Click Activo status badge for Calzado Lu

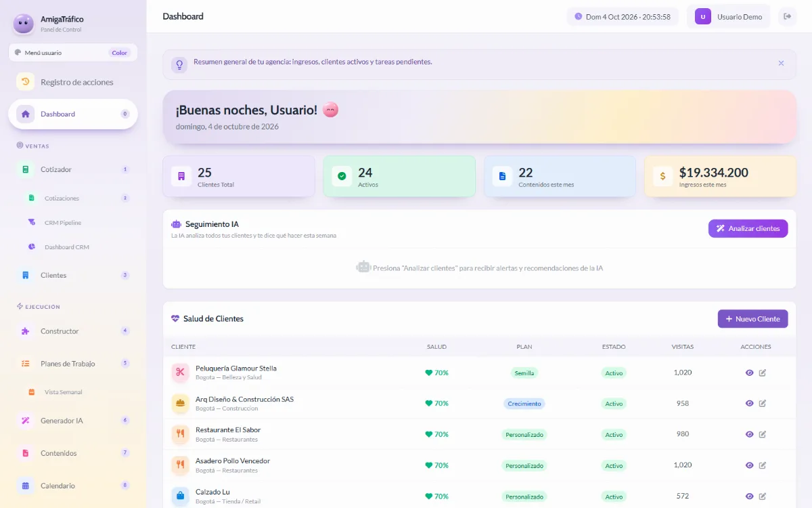pyautogui.click(x=614, y=496)
